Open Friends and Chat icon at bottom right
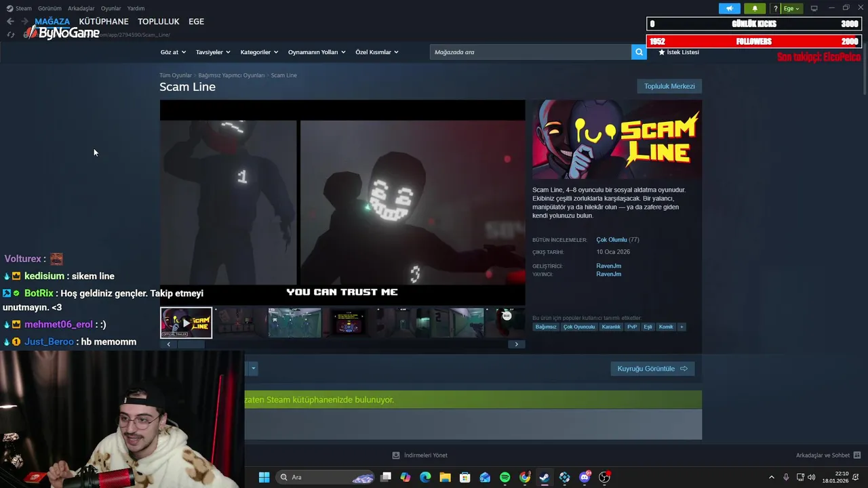The width and height of the screenshot is (868, 488). pos(857,455)
